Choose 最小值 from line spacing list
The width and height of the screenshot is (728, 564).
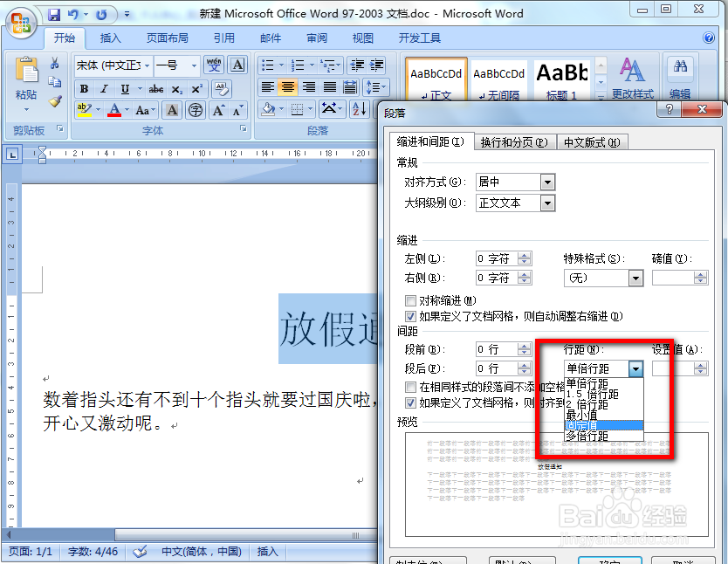point(604,415)
